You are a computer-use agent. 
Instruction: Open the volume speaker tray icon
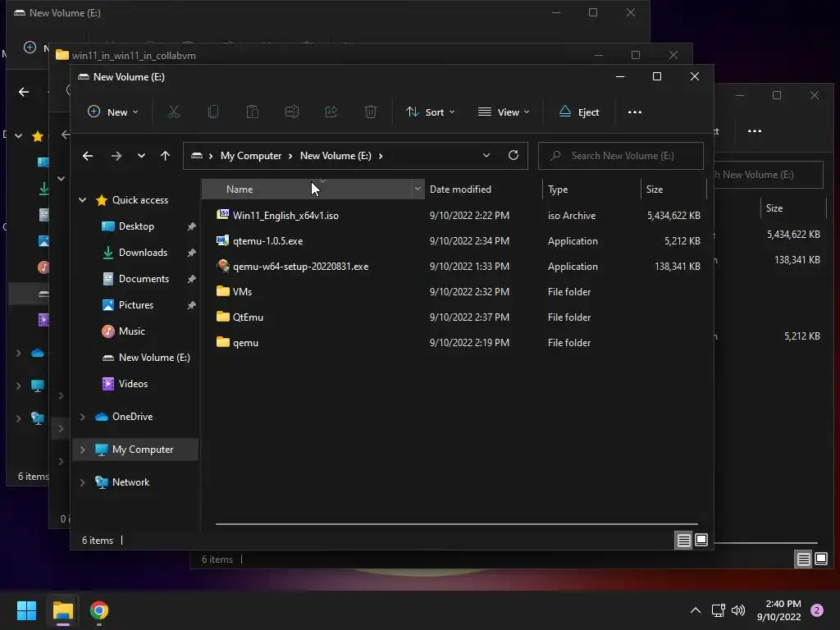point(738,610)
